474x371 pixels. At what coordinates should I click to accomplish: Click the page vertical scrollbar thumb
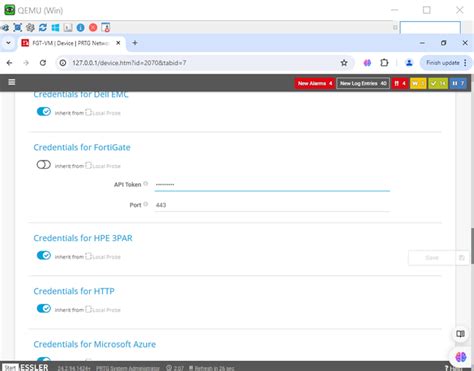[472, 246]
